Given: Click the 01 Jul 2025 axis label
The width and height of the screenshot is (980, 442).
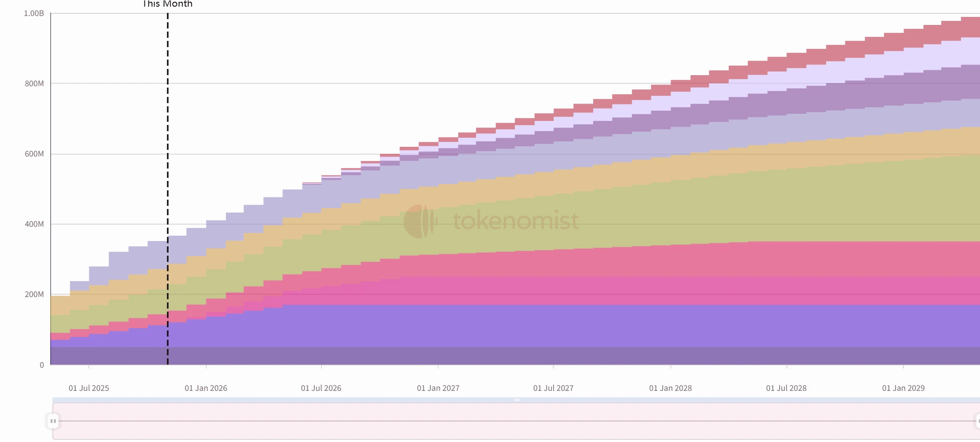Looking at the screenshot, I should coord(88,388).
